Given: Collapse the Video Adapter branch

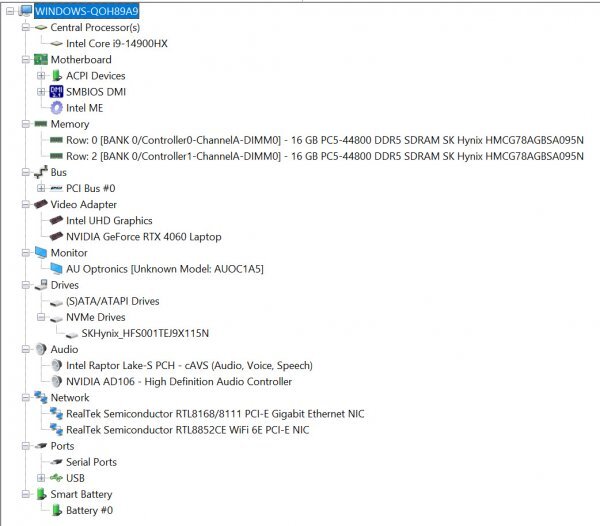Looking at the screenshot, I should click(x=26, y=205).
